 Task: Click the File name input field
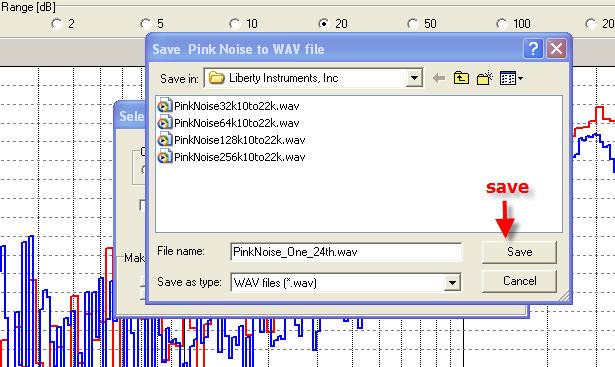[346, 252]
